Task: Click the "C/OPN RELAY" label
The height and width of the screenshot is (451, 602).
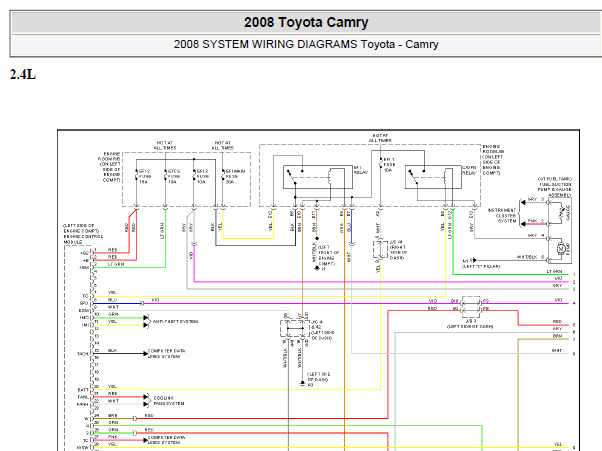Action: click(x=469, y=170)
